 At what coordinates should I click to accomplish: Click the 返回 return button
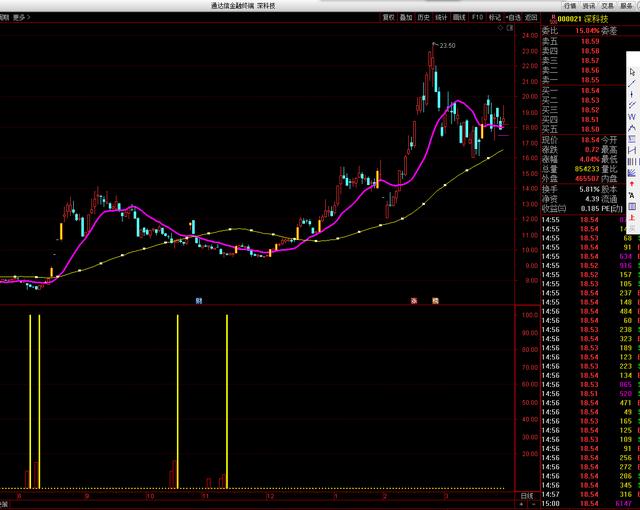pos(531,17)
